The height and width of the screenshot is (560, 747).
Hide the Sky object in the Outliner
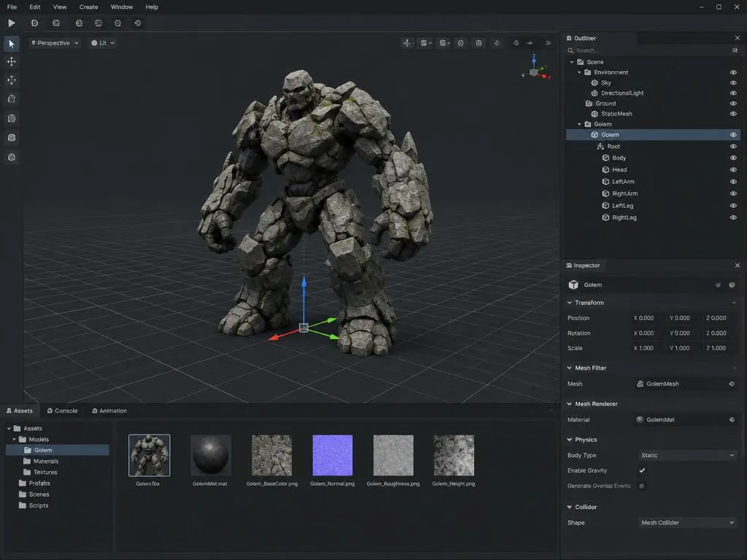point(733,83)
